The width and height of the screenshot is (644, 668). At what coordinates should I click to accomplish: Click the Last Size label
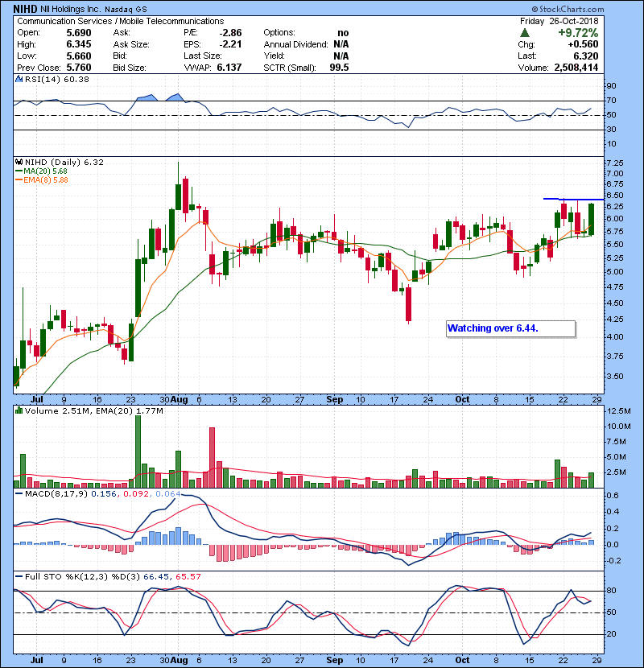click(x=202, y=56)
